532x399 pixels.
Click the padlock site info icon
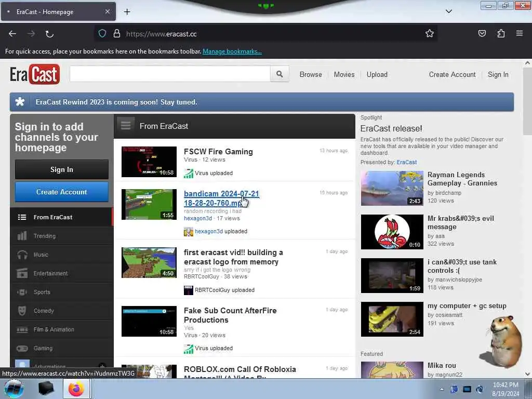(117, 33)
